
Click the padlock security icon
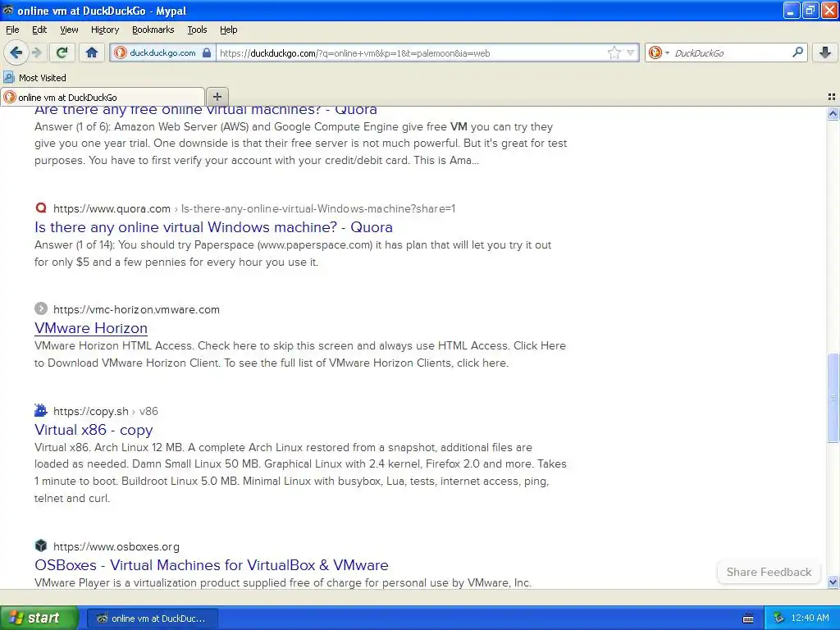(207, 52)
